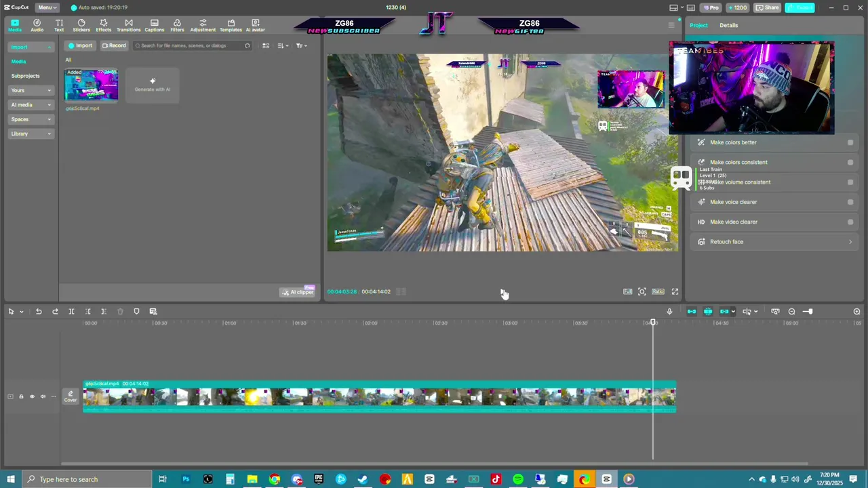
Task: Enable Make video clearer checkbox
Action: [850, 222]
